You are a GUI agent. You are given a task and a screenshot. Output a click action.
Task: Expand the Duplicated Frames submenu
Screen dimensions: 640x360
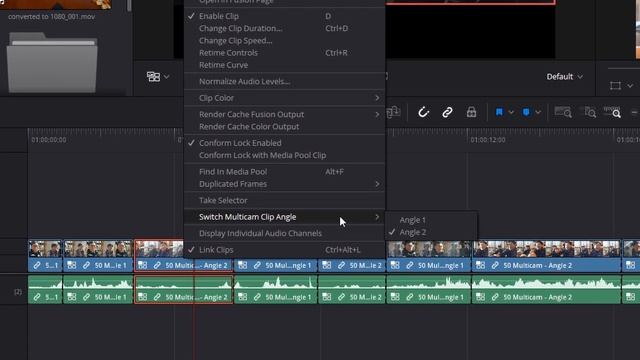[x=284, y=184]
